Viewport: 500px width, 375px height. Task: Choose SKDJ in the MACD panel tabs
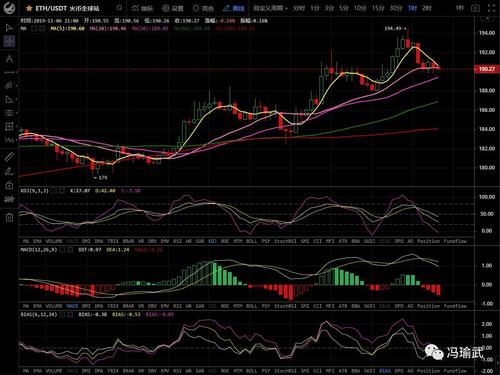[369, 306]
